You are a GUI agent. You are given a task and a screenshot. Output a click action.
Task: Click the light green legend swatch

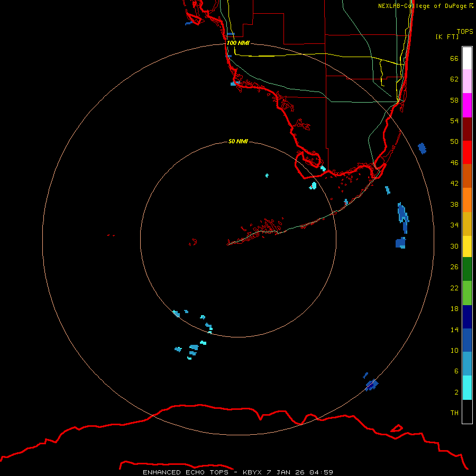pos(467,293)
